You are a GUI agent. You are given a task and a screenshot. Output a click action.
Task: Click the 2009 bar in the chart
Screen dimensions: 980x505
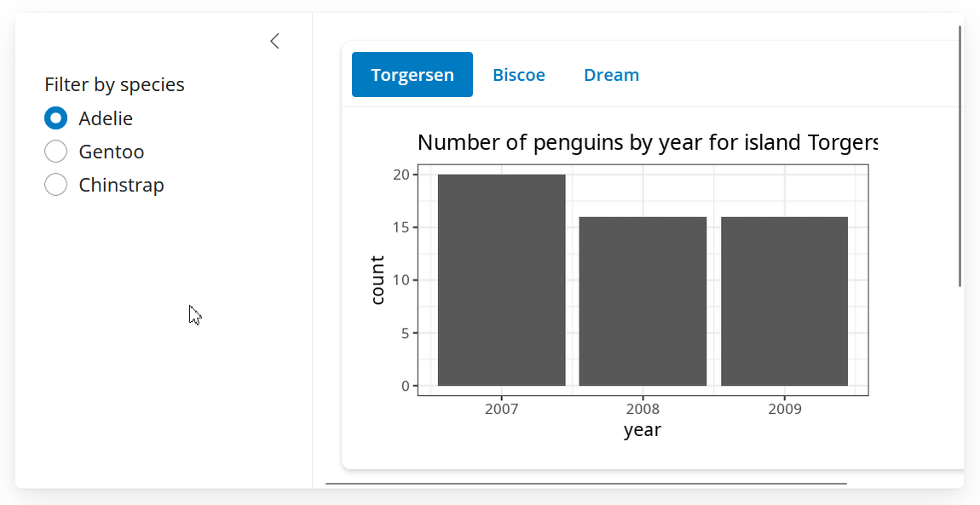click(784, 301)
